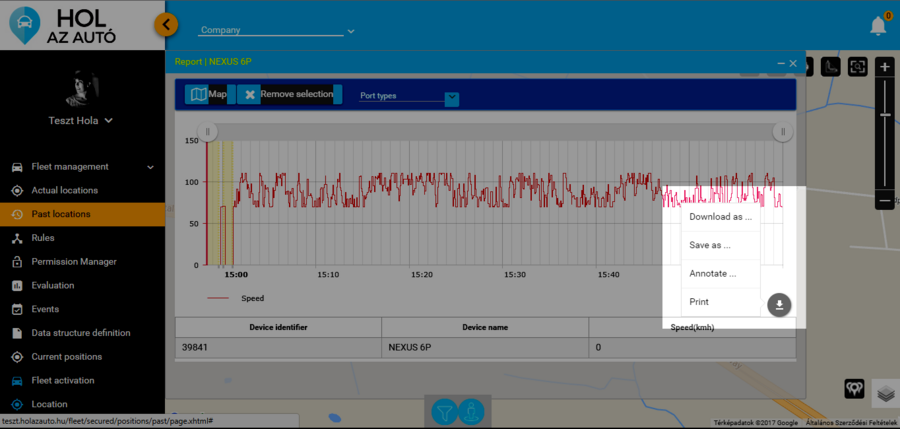
Task: Expand the Port types dropdown
Action: (x=451, y=98)
